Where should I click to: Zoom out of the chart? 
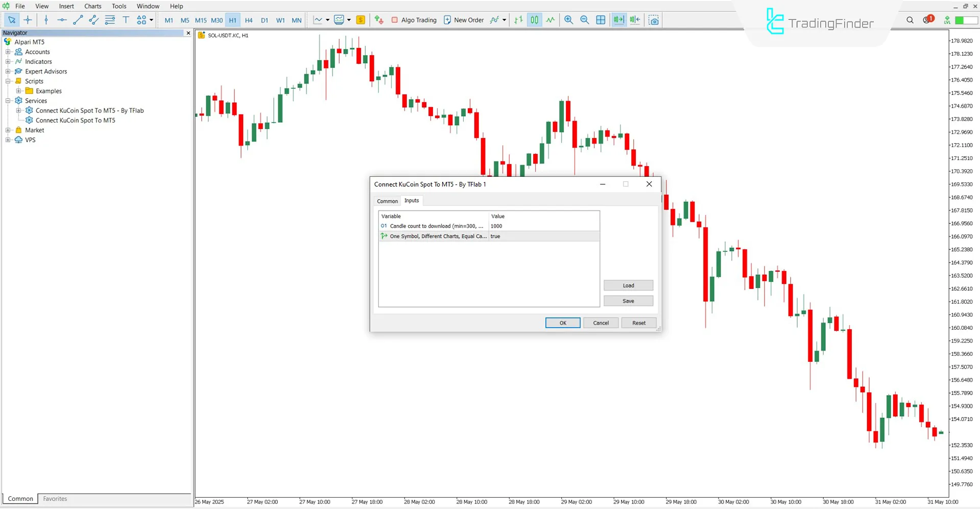click(x=585, y=20)
